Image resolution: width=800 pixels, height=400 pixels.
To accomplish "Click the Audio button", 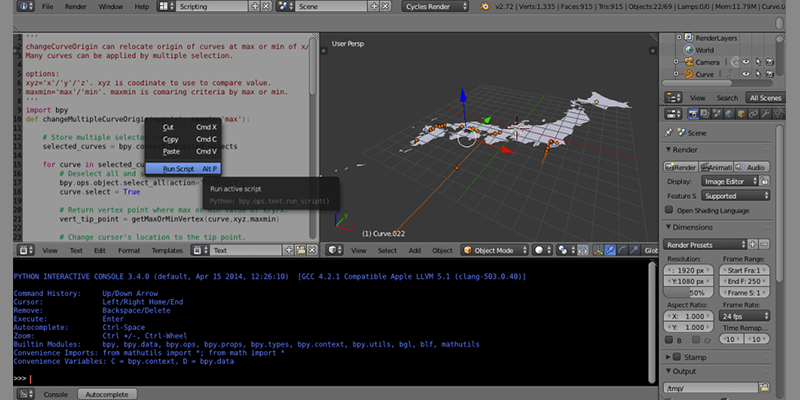I will (x=752, y=167).
